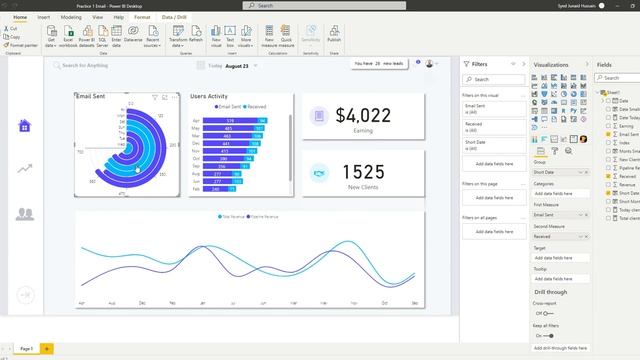Click the purple home icon in sidebar

click(x=24, y=126)
